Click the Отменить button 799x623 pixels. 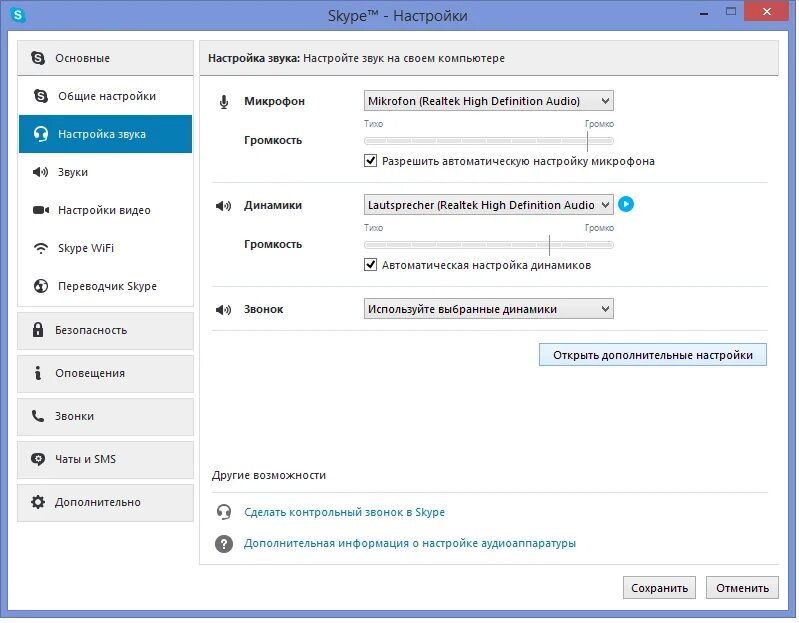[742, 588]
